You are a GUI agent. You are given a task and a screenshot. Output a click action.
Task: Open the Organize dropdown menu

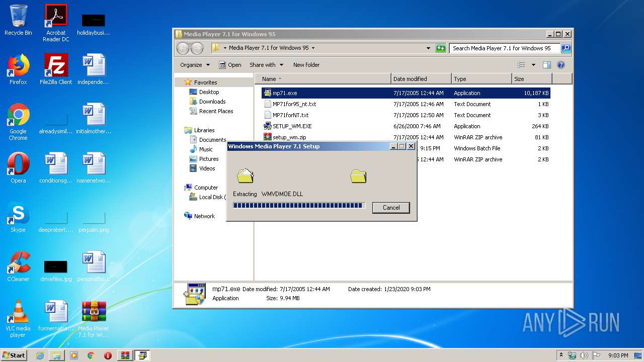[x=195, y=65]
